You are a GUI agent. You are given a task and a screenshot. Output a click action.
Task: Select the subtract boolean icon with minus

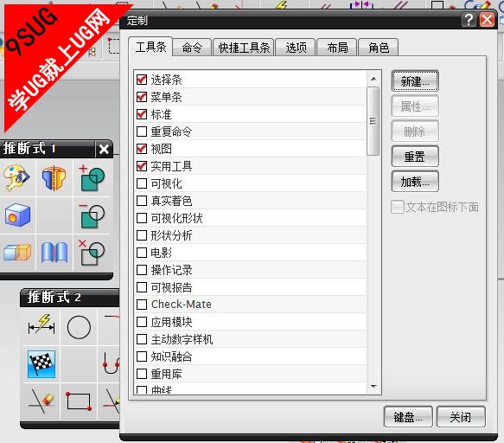coord(92,215)
